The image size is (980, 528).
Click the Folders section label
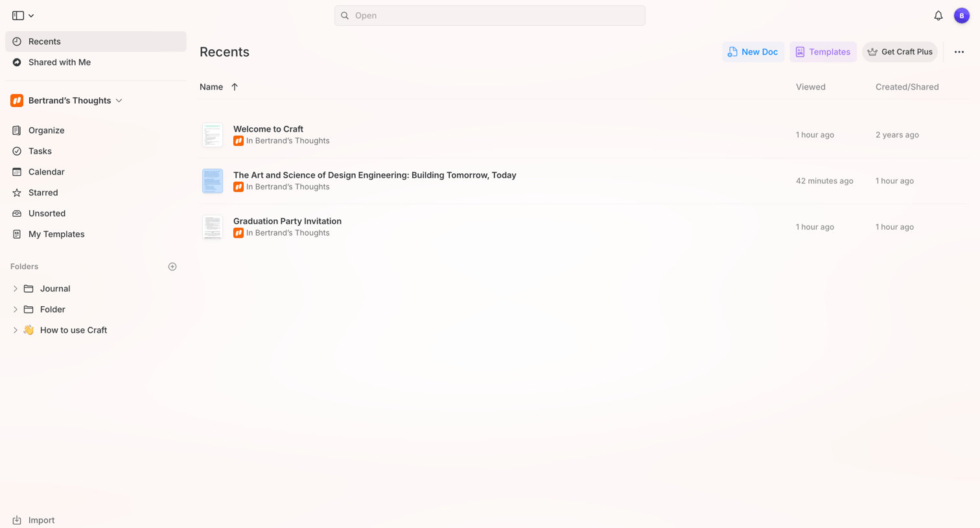click(x=25, y=267)
